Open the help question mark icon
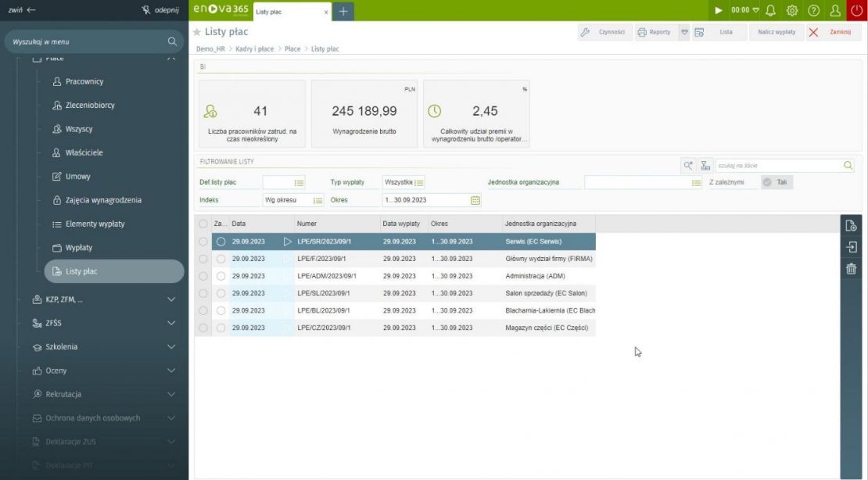 (813, 11)
